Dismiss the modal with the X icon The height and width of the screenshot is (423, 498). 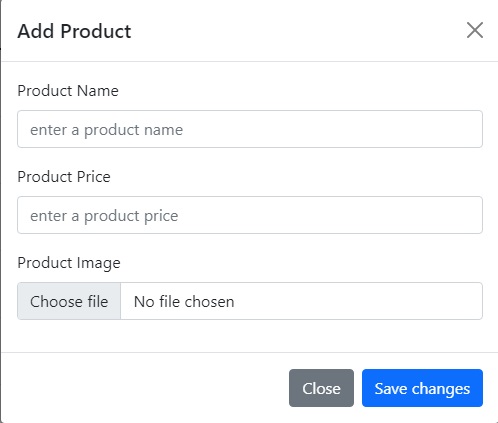click(x=475, y=30)
